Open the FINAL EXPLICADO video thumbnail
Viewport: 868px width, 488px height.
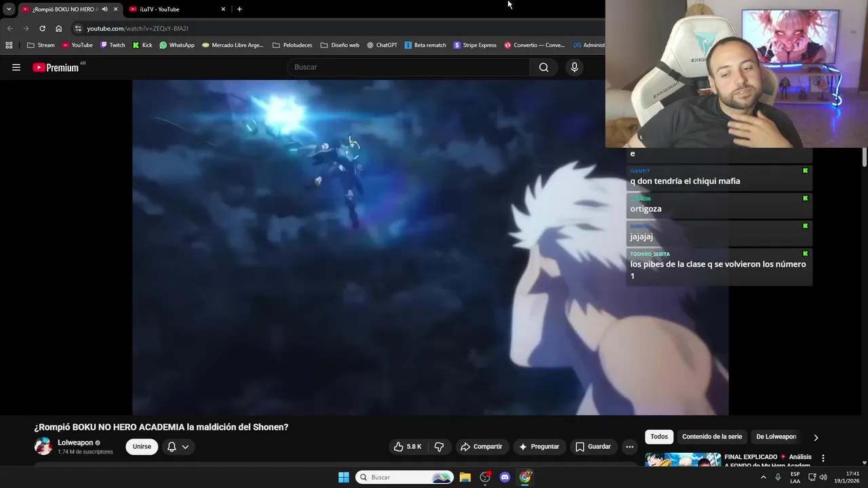point(683,460)
